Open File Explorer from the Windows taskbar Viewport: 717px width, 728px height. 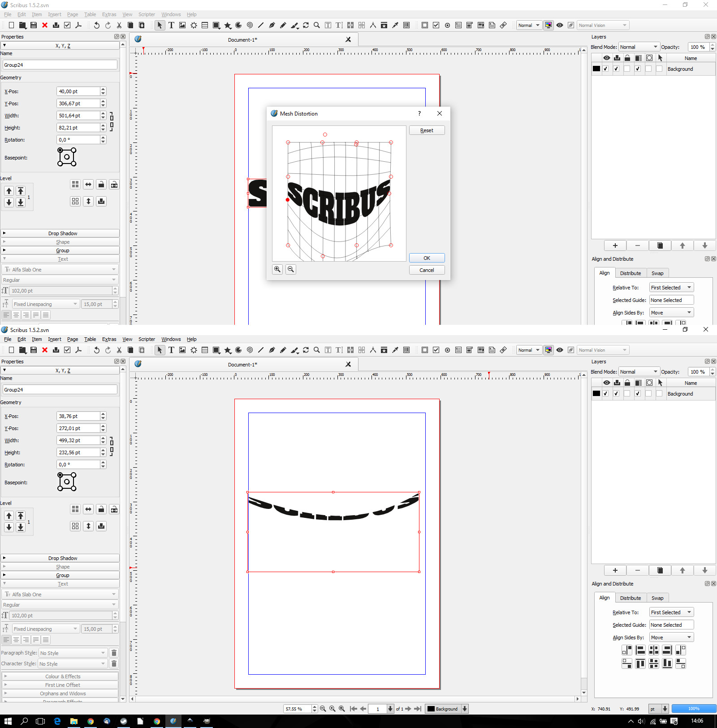[74, 721]
